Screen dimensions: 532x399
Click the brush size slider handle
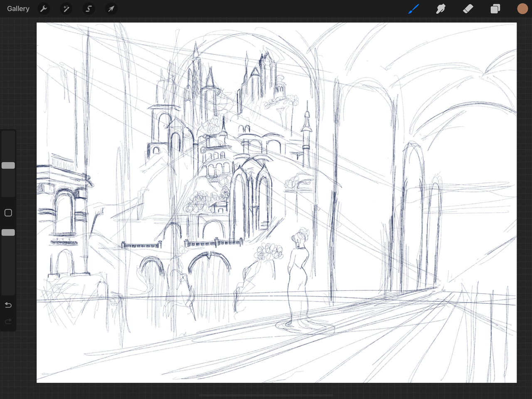(x=8, y=166)
